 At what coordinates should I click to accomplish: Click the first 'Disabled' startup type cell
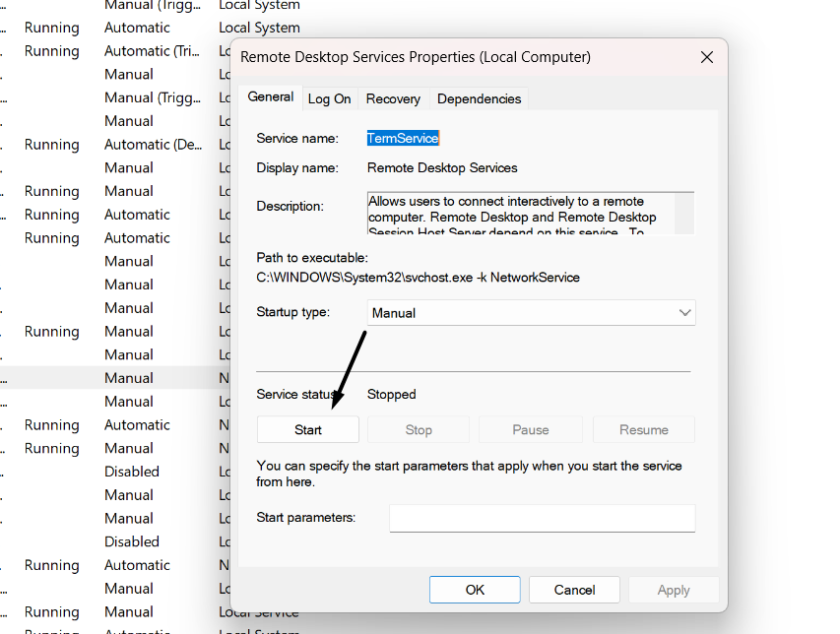[132, 472]
